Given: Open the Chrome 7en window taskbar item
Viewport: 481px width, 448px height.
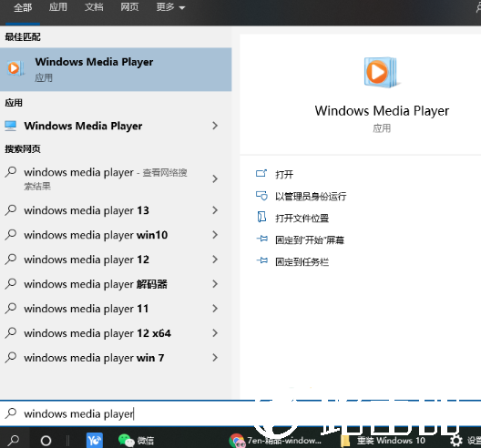Looking at the screenshot, I should [275, 441].
